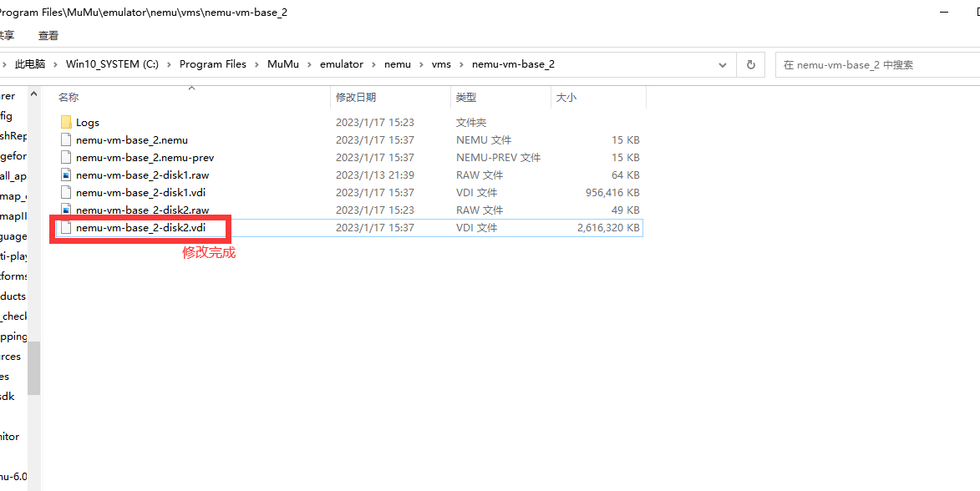Image resolution: width=980 pixels, height=491 pixels.
Task: Select the nemu-vm-base_2-disk1.raw file icon
Action: [66, 175]
